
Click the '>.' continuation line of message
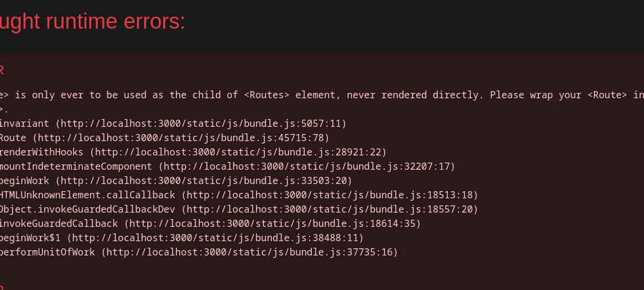4,110
